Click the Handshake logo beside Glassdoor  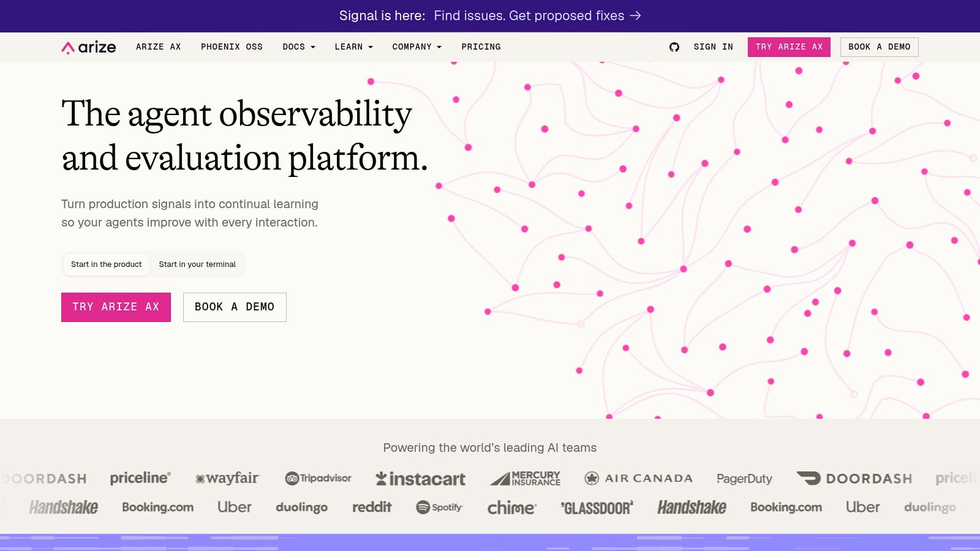(692, 507)
